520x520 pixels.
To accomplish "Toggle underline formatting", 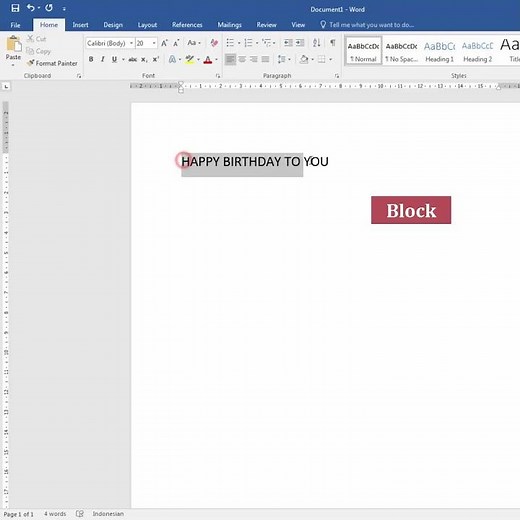I will pyautogui.click(x=114, y=59).
